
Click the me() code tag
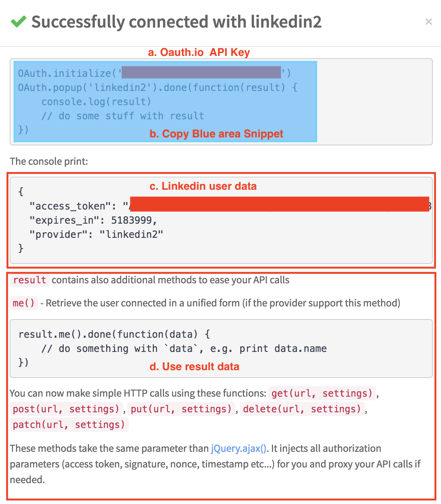(x=23, y=303)
